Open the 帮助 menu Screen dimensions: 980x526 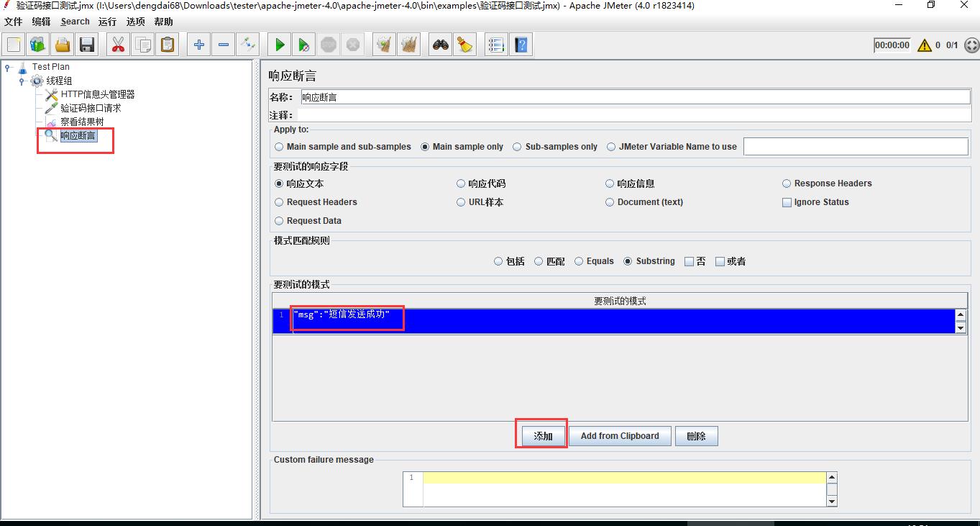164,22
